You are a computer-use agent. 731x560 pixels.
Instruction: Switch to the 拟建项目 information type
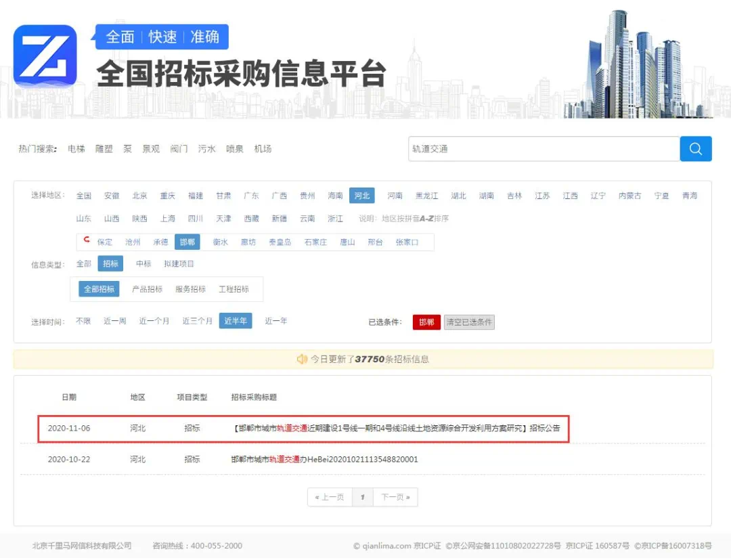tap(179, 264)
